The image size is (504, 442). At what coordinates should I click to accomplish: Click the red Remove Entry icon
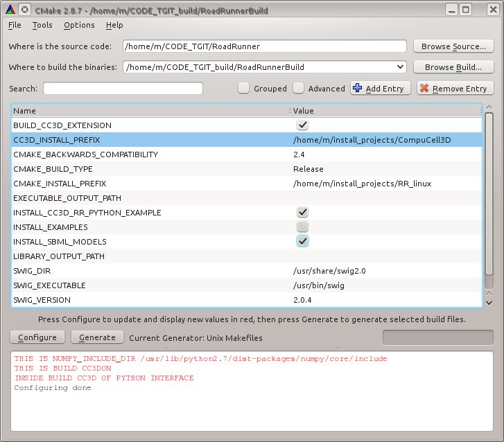tap(424, 88)
